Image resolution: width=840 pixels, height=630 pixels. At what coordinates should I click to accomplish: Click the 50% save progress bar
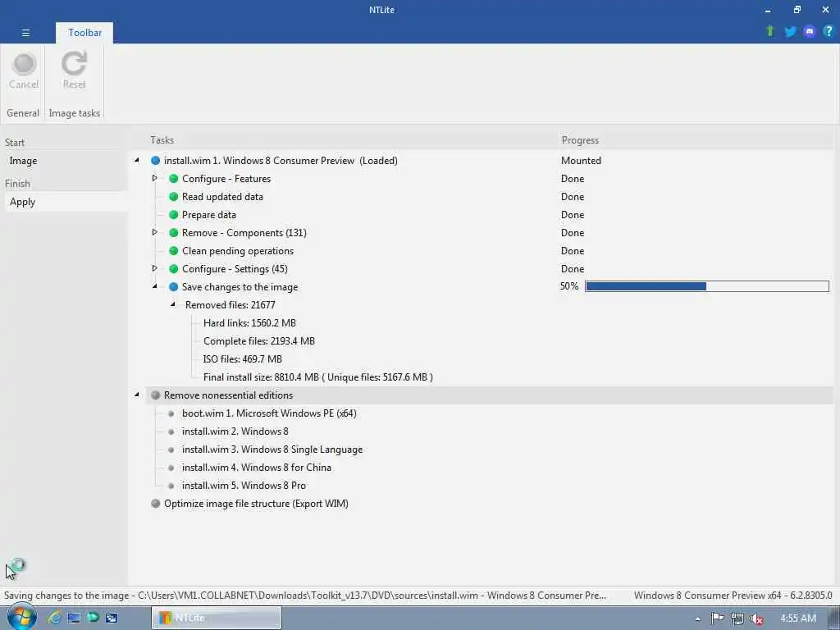(706, 286)
